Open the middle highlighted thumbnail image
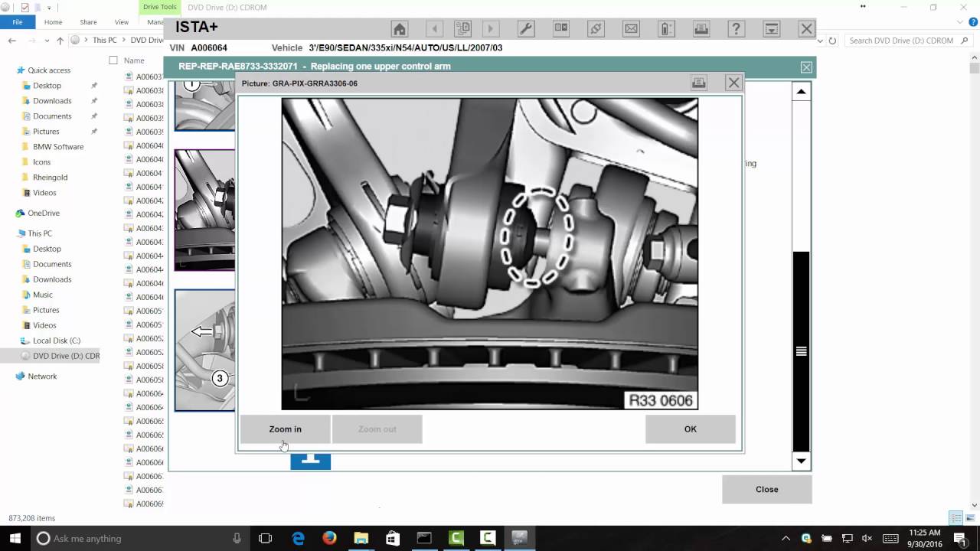This screenshot has height=551, width=980. pyautogui.click(x=204, y=210)
